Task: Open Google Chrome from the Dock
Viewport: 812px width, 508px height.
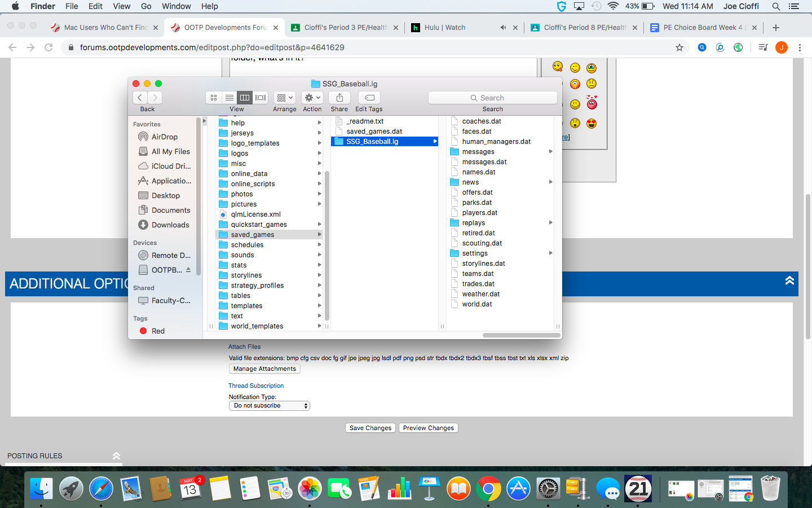Action: (488, 489)
